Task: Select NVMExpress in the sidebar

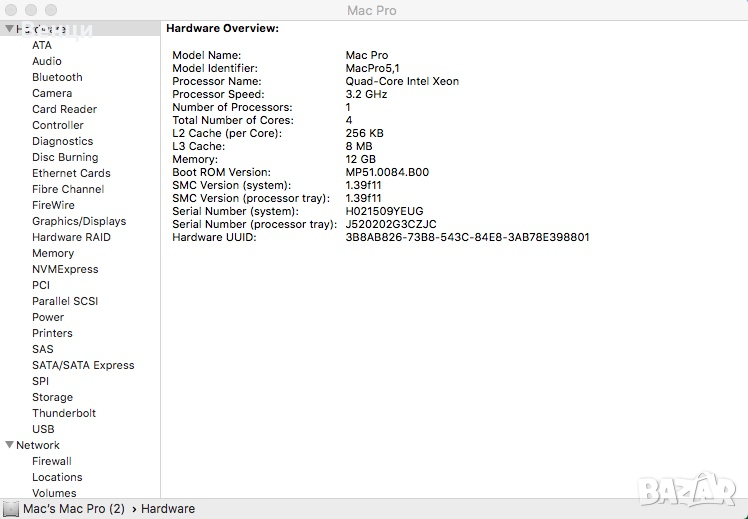Action: 65,269
